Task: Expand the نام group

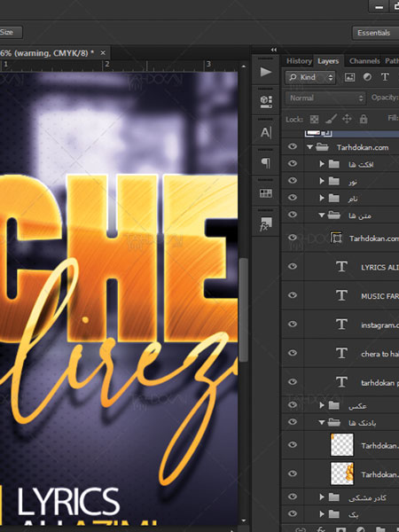Action: click(322, 198)
